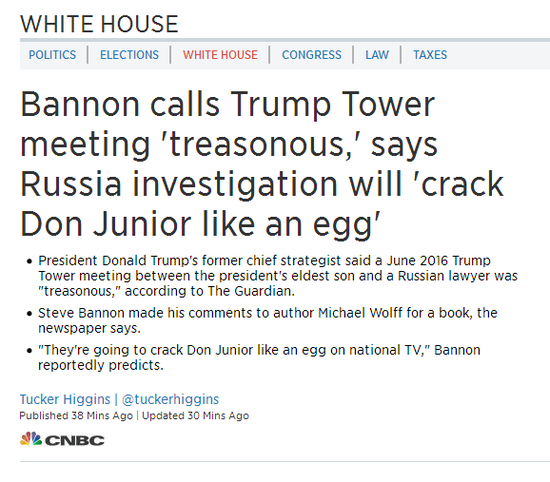Open the Taxes section tab
550x482 pixels.
click(430, 55)
